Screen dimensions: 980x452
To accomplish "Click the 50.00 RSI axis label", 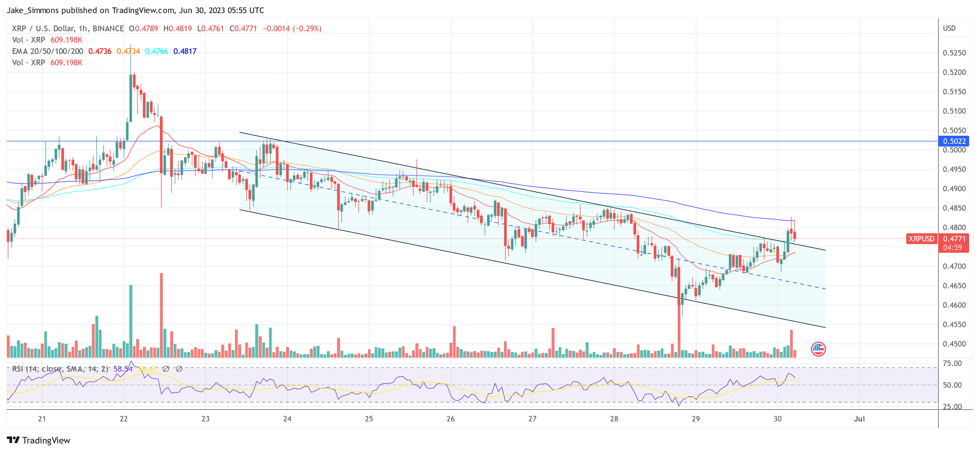I will pos(952,385).
